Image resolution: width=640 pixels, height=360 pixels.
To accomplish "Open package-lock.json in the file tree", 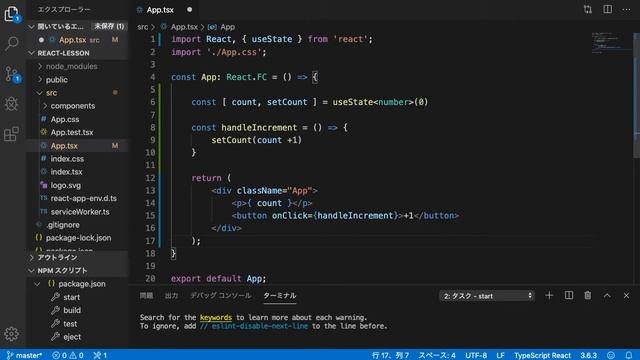I will pos(78,238).
